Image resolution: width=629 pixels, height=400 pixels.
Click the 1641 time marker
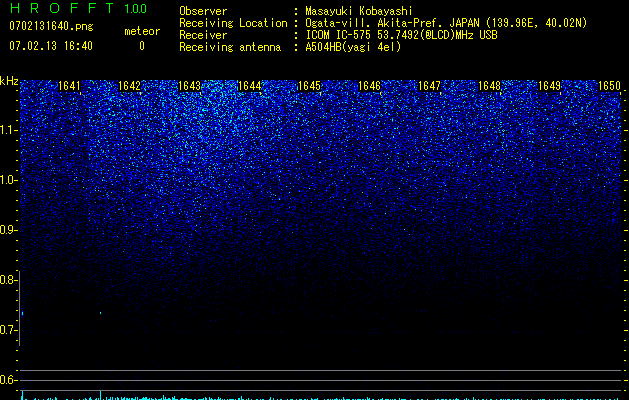[x=69, y=86]
